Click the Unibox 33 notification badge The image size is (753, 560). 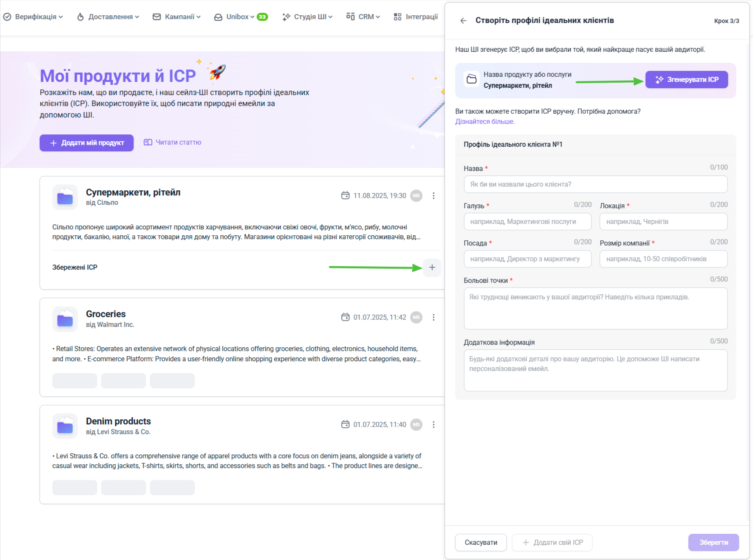tap(262, 17)
